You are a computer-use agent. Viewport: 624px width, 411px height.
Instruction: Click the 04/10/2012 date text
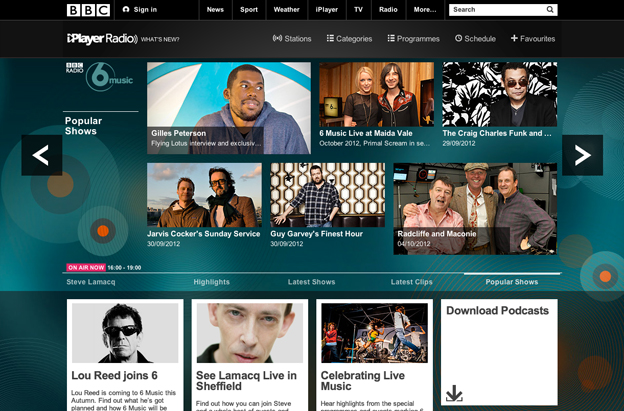coord(414,243)
